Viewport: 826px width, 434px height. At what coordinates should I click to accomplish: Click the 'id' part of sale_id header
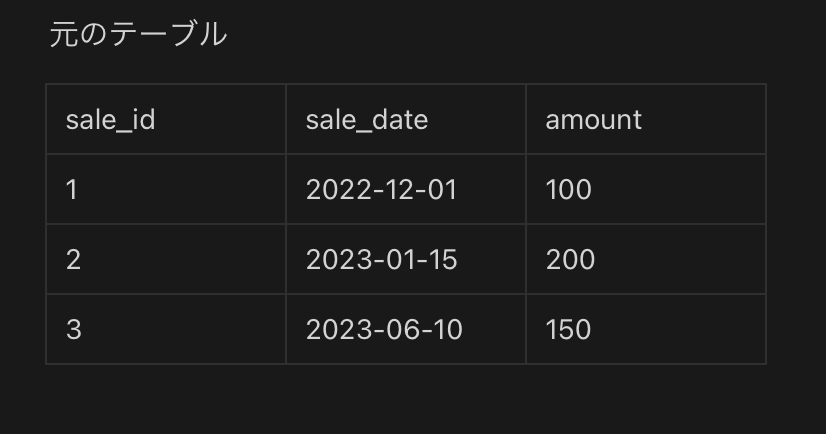coord(144,120)
